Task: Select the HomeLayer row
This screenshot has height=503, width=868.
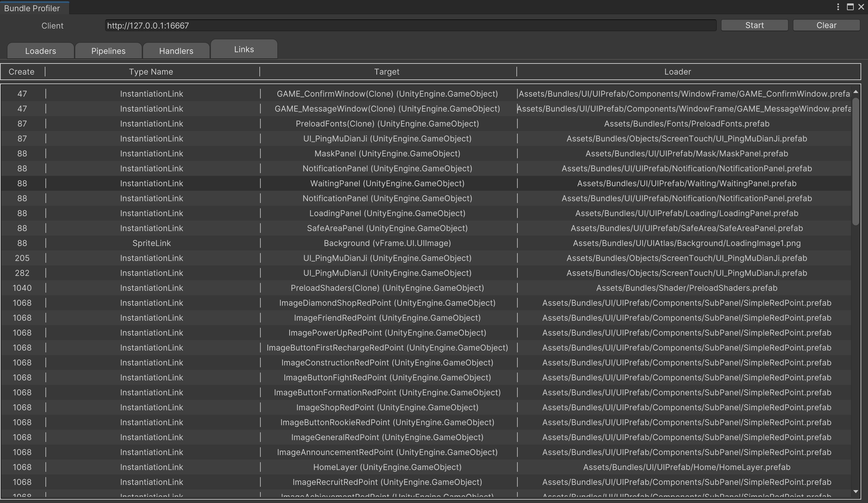Action: pos(387,467)
